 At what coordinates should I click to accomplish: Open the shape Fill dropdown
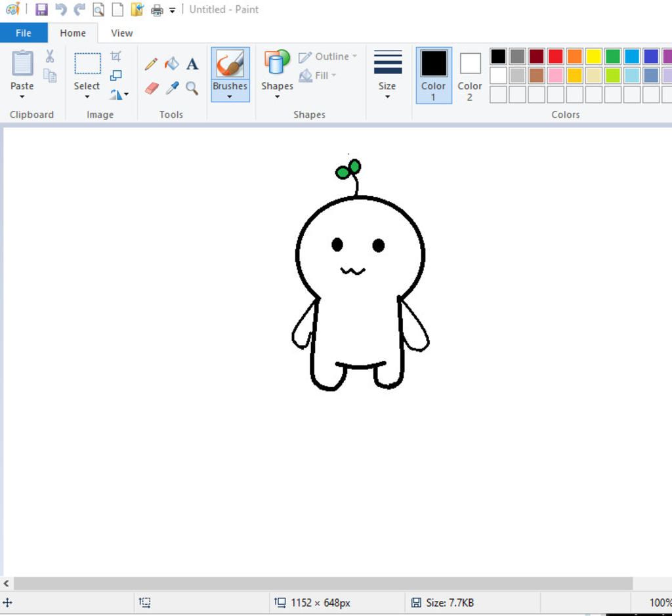pos(318,75)
